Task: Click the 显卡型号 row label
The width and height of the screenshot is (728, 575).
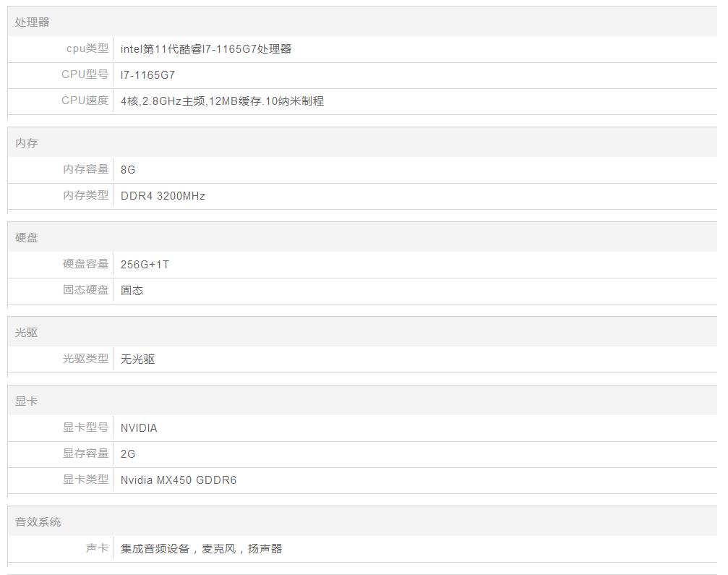Action: pos(85,428)
